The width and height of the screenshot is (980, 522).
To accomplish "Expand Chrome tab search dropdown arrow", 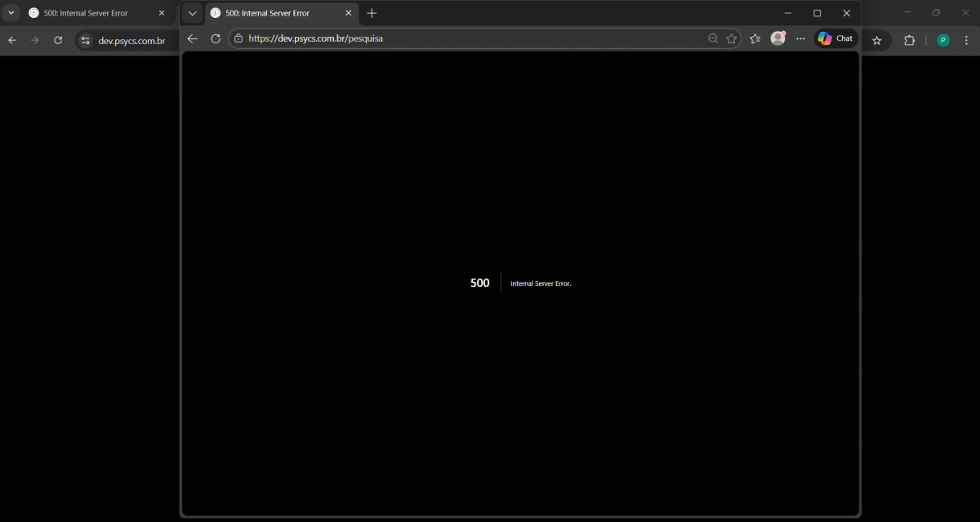I will tap(11, 13).
